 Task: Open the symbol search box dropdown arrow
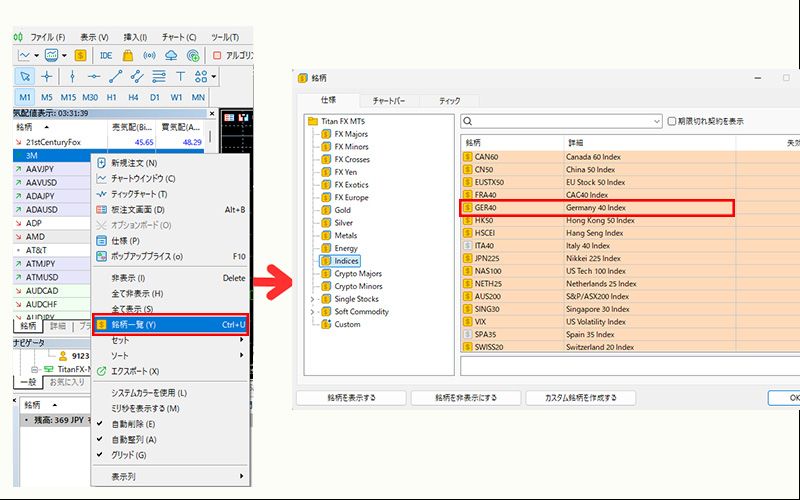tap(656, 121)
